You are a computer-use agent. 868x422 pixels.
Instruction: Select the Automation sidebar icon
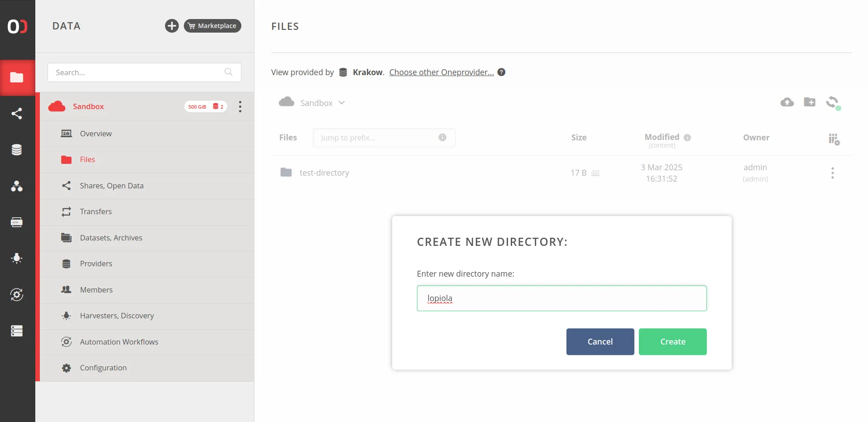pos(17,295)
